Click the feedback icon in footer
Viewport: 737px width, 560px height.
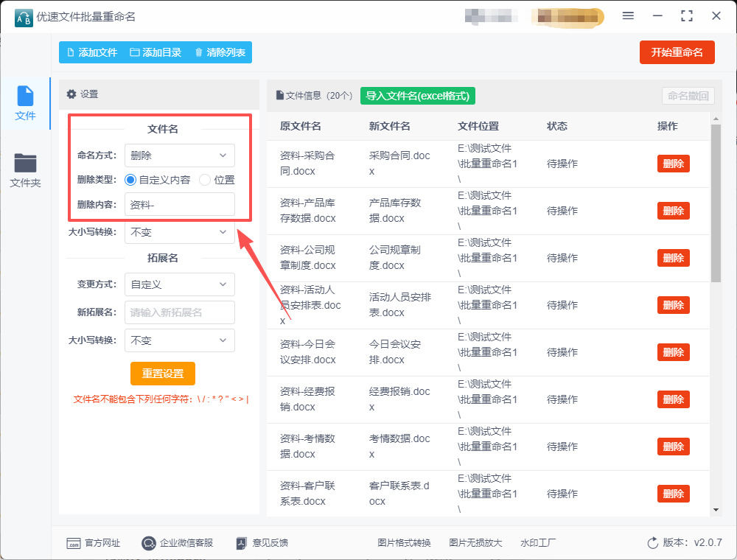click(241, 543)
